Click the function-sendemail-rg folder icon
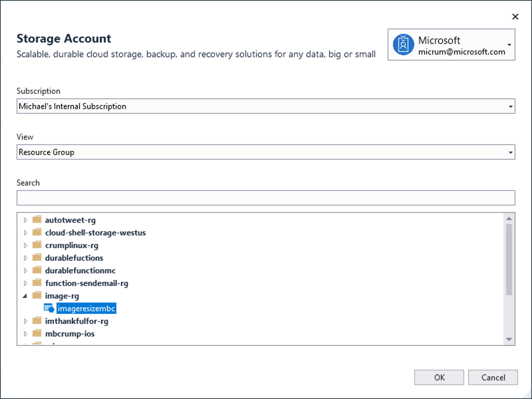The image size is (532, 399). pos(37,283)
